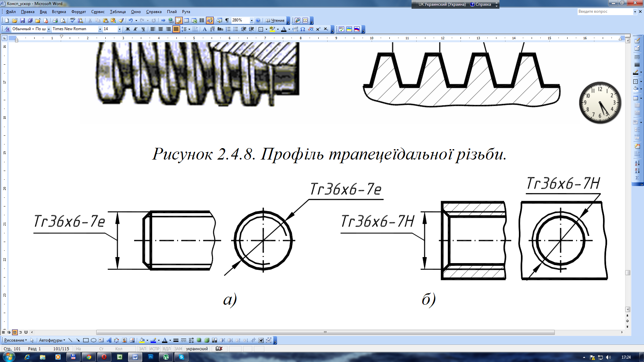Open the Таблица menu
The image size is (644, 362).
coord(118,12)
